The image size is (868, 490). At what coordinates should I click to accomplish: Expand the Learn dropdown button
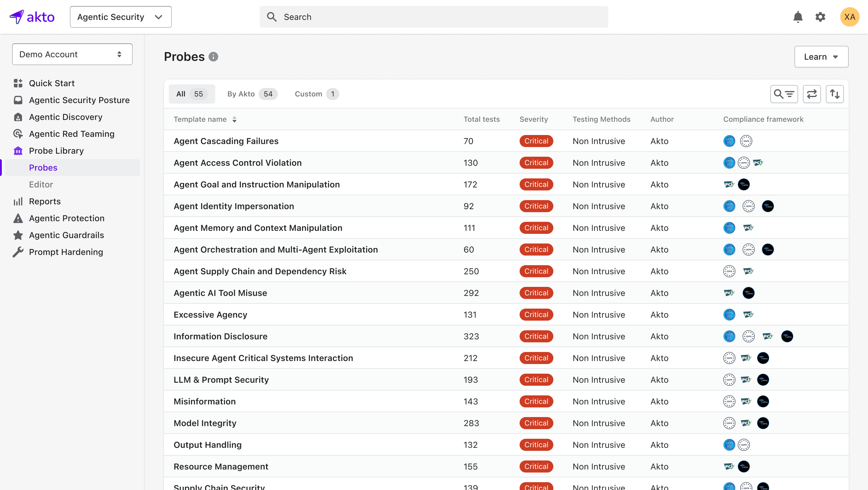point(821,57)
